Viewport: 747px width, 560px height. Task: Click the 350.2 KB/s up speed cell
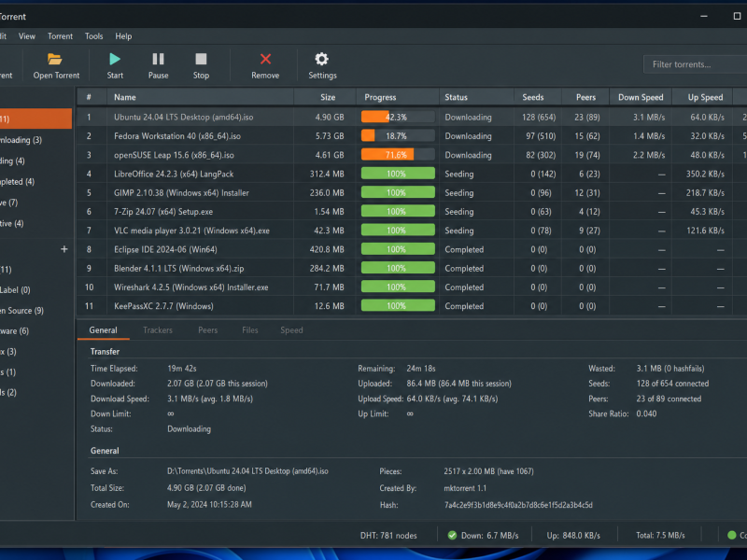click(705, 174)
